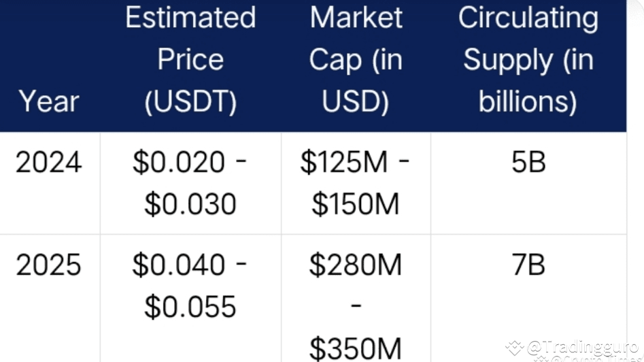The width and height of the screenshot is (644, 362).
Task: Click the word billions) in header
Action: (528, 101)
